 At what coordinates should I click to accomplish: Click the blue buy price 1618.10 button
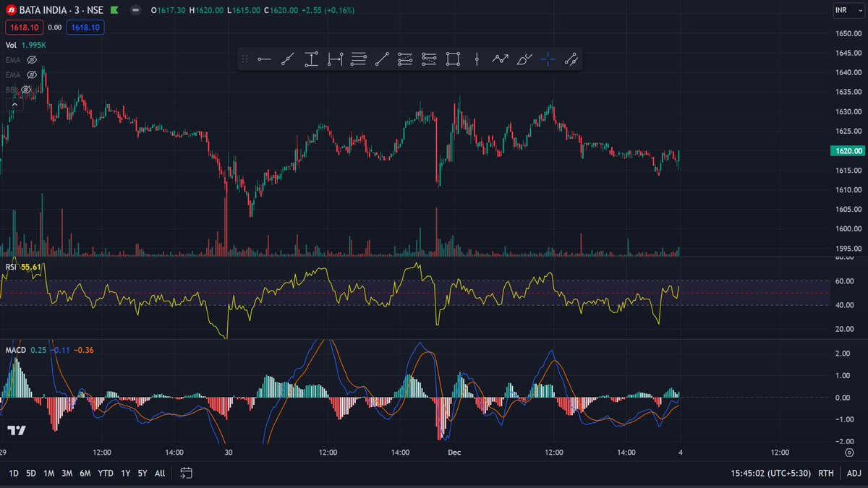click(x=85, y=27)
